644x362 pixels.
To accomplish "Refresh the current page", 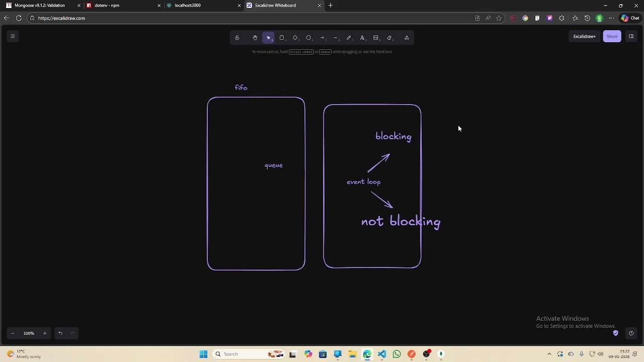I will (19, 18).
